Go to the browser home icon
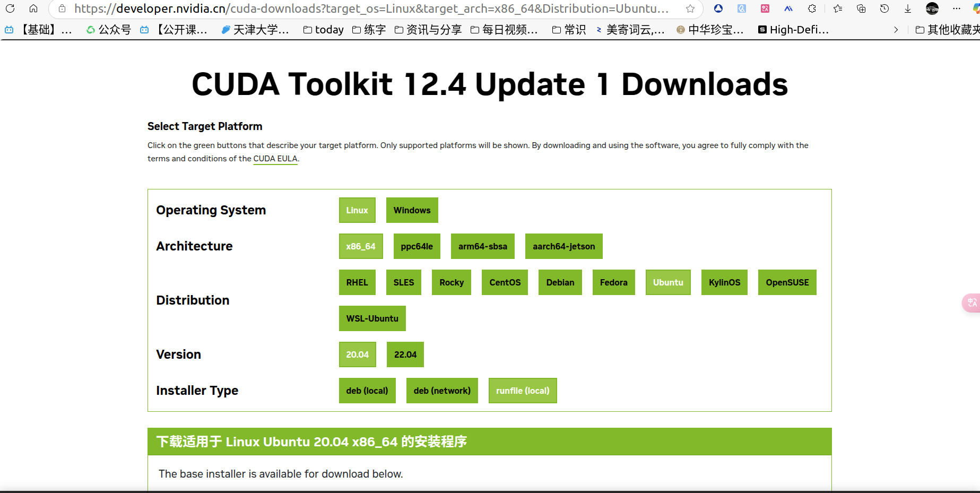This screenshot has width=980, height=493. [33, 8]
